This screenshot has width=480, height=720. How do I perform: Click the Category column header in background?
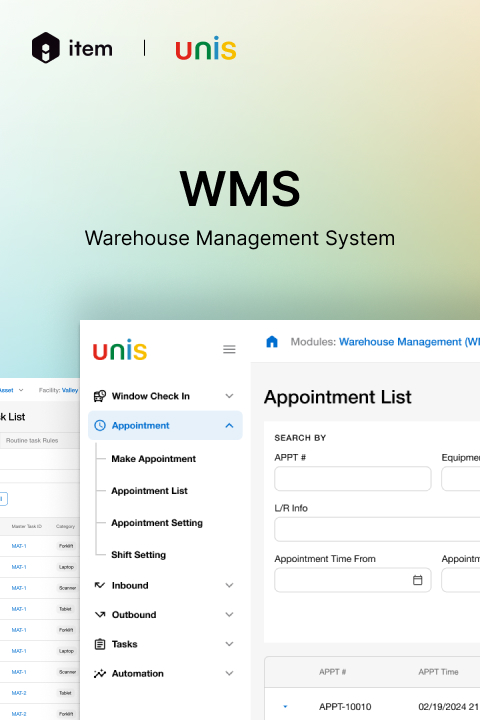(x=65, y=526)
